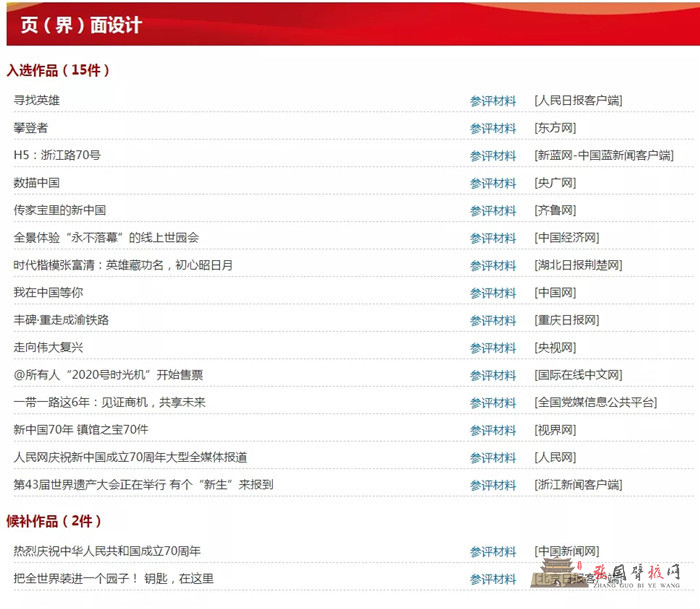This screenshot has width=700, height=609.
Task: Click the source [央广网]
Action: coord(555,183)
